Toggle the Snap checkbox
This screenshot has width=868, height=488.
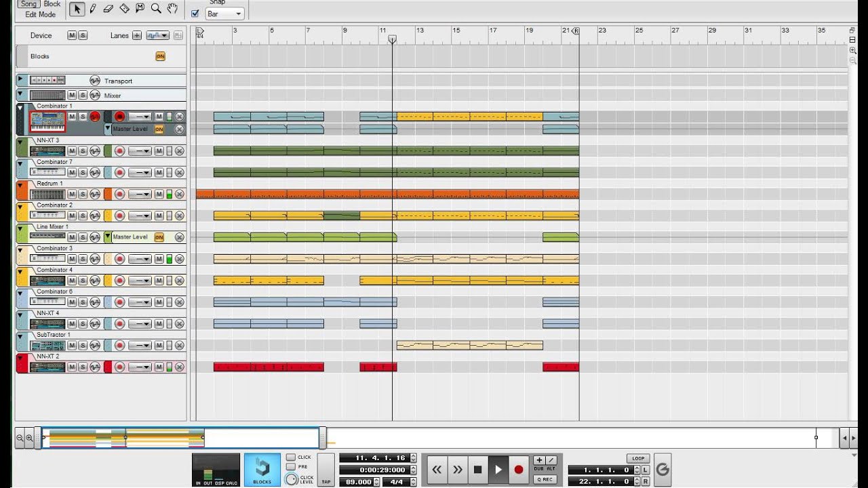pyautogui.click(x=195, y=14)
